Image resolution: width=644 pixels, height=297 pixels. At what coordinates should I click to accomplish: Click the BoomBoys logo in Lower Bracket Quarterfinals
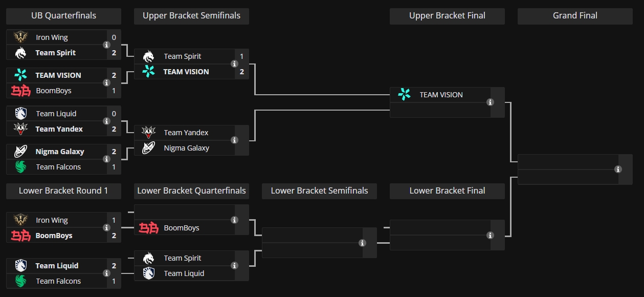click(x=148, y=228)
